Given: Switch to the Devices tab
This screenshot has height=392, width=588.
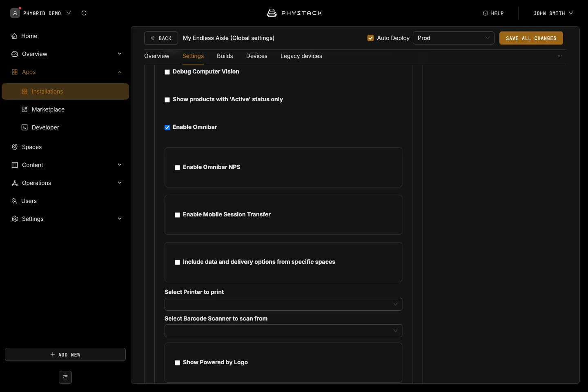Looking at the screenshot, I should coord(257,56).
